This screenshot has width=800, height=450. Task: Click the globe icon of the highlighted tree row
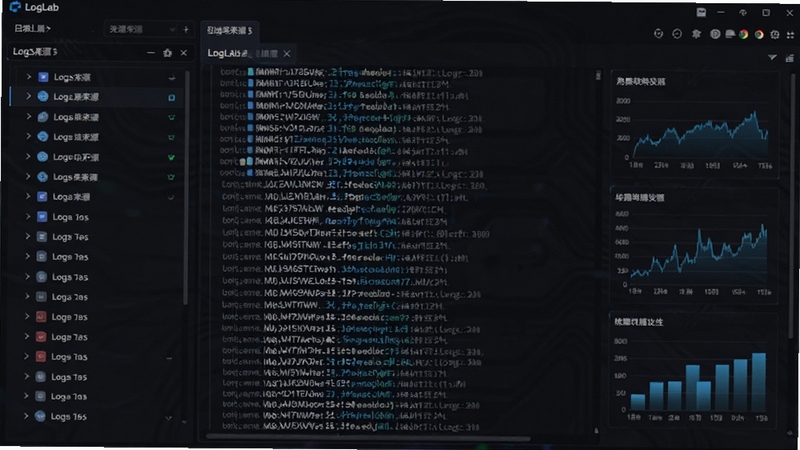click(x=43, y=96)
